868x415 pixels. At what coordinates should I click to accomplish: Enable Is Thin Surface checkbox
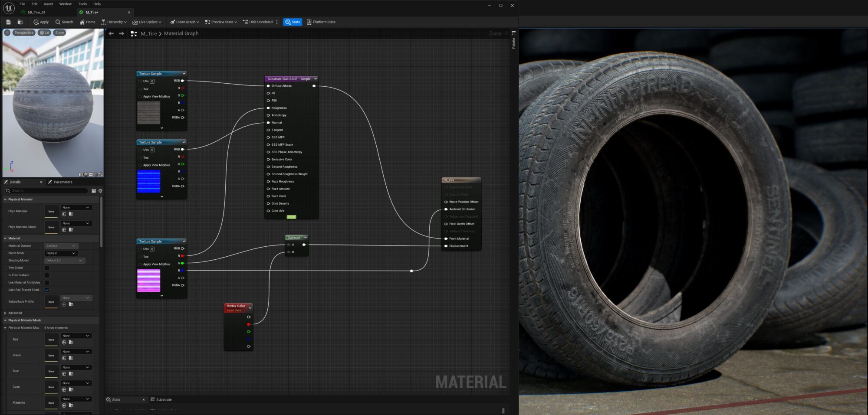pos(47,275)
